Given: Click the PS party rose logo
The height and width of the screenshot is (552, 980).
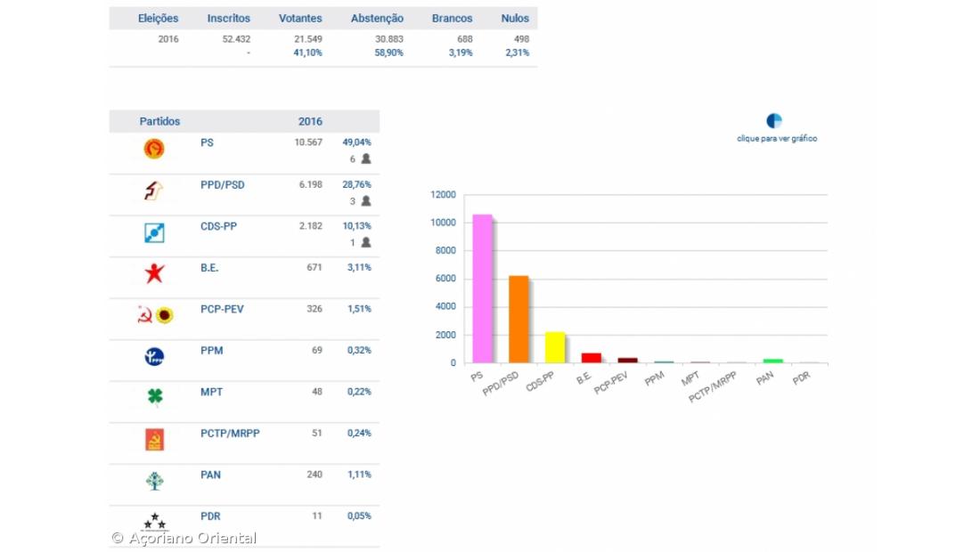Looking at the screenshot, I should [154, 150].
